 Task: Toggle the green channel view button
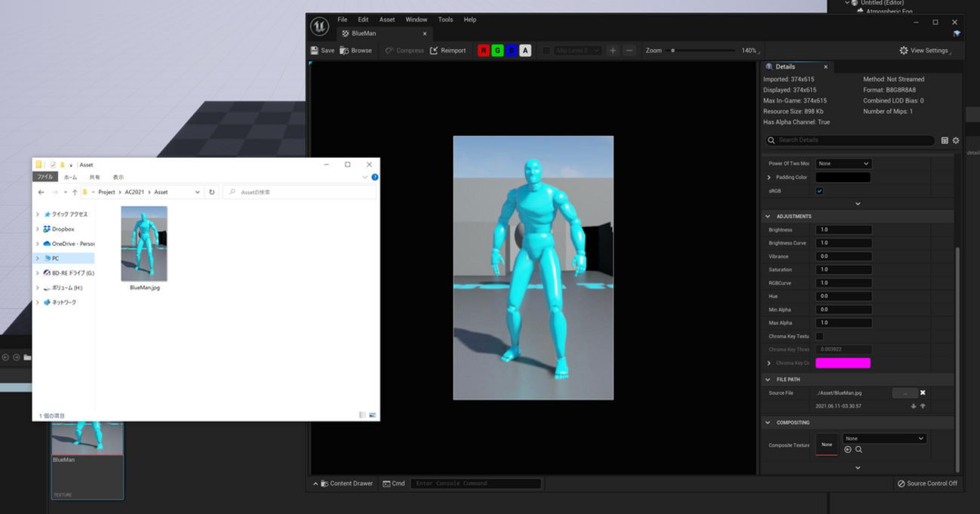[x=497, y=51]
